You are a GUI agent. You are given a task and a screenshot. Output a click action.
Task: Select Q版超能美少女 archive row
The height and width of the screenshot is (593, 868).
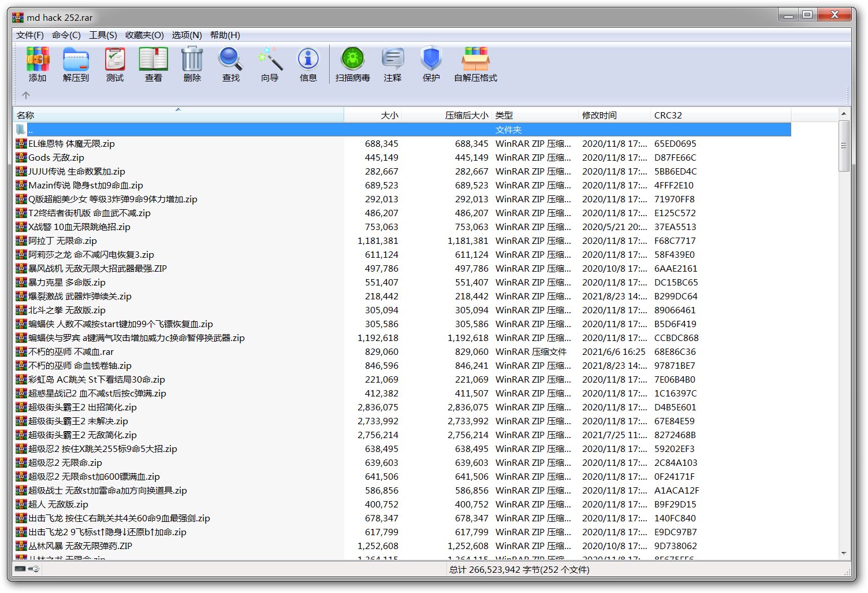(x=403, y=199)
